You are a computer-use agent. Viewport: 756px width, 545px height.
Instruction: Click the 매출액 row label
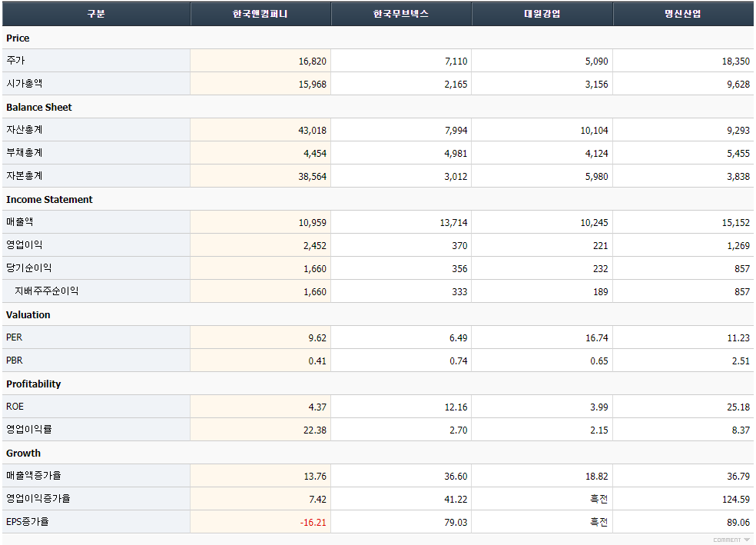20,222
